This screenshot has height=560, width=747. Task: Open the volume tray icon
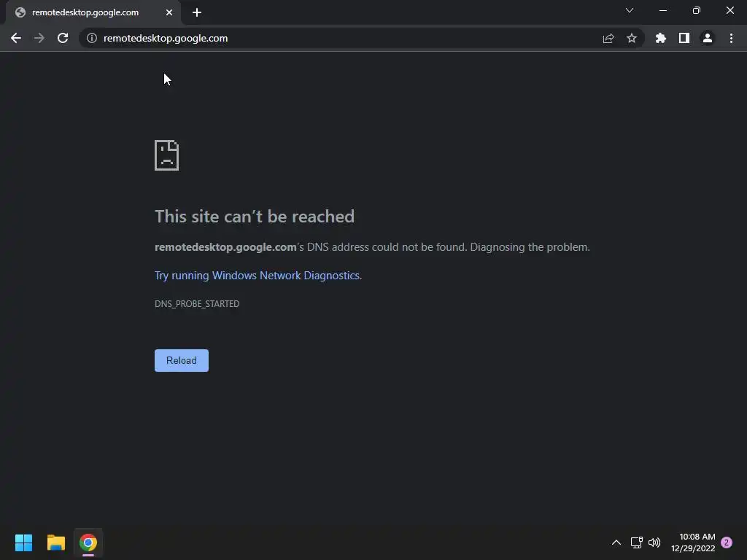(x=654, y=542)
